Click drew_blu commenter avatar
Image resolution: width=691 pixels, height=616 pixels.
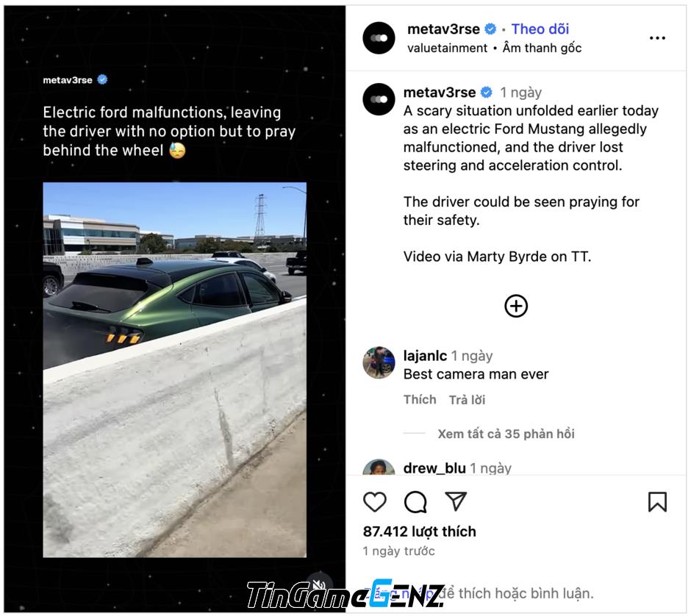click(x=379, y=467)
